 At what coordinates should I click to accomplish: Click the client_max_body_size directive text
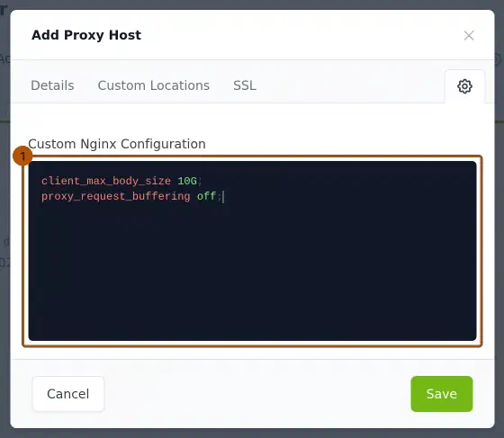106,181
